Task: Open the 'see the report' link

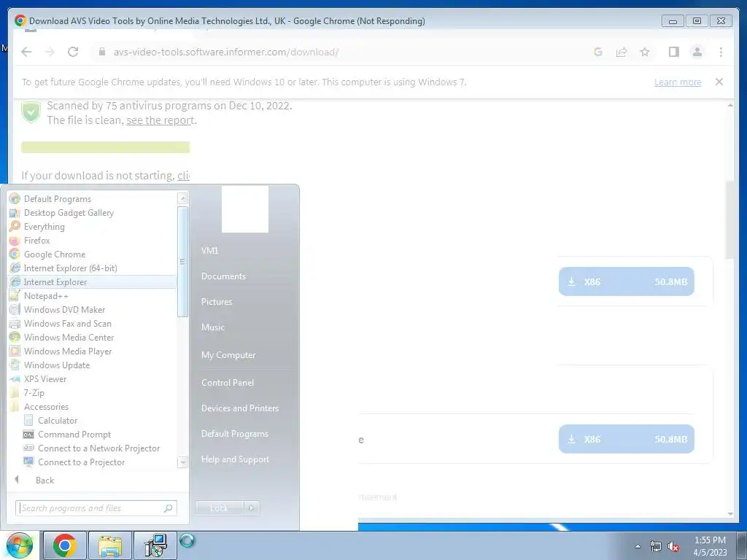Action: pyautogui.click(x=160, y=120)
